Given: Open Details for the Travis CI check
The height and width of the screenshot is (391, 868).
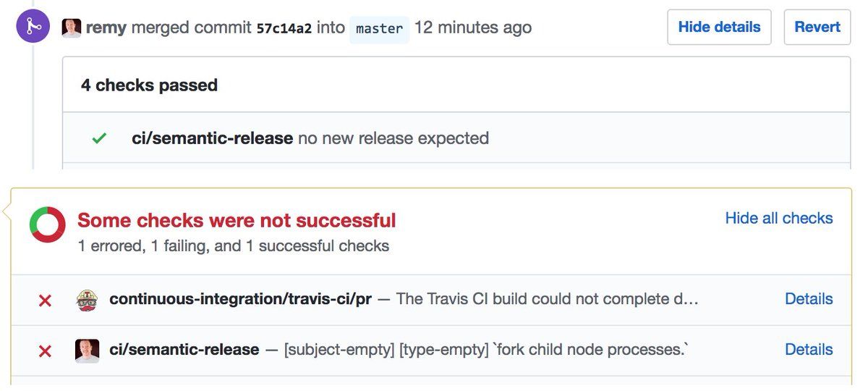Looking at the screenshot, I should 809,299.
